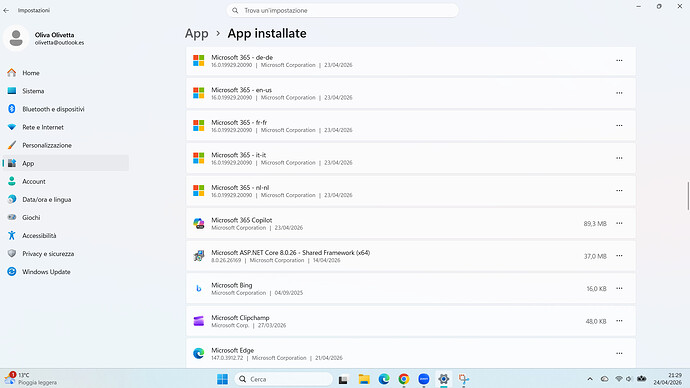This screenshot has width=690, height=388.
Task: Select Personalizzazione in the sidebar
Action: (x=66, y=145)
